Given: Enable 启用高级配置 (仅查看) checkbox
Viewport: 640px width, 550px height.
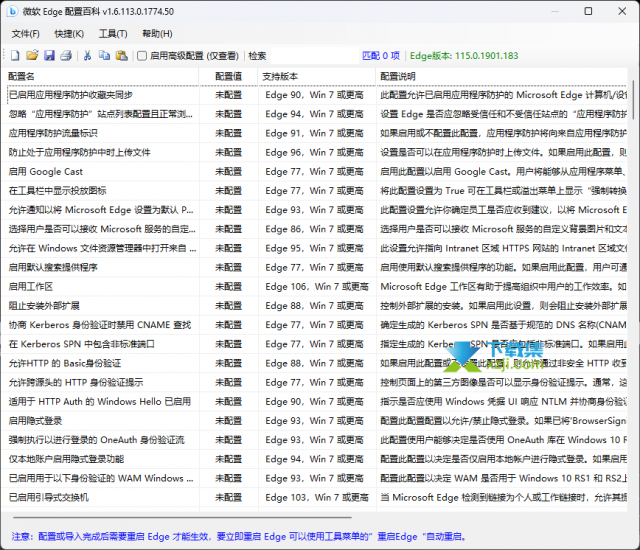Looking at the screenshot, I should point(142,56).
